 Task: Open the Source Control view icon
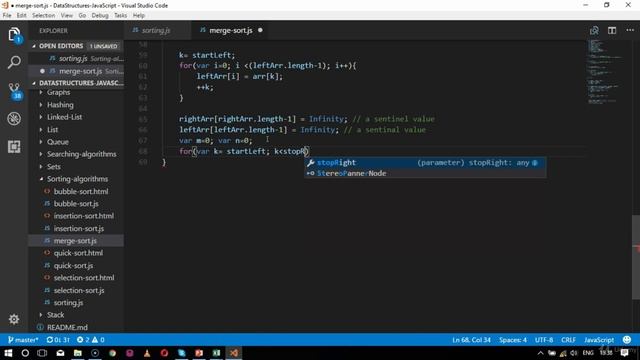click(14, 91)
